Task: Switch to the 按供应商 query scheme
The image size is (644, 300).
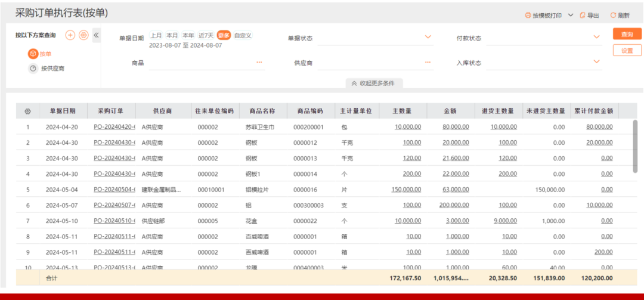Action: pyautogui.click(x=52, y=69)
